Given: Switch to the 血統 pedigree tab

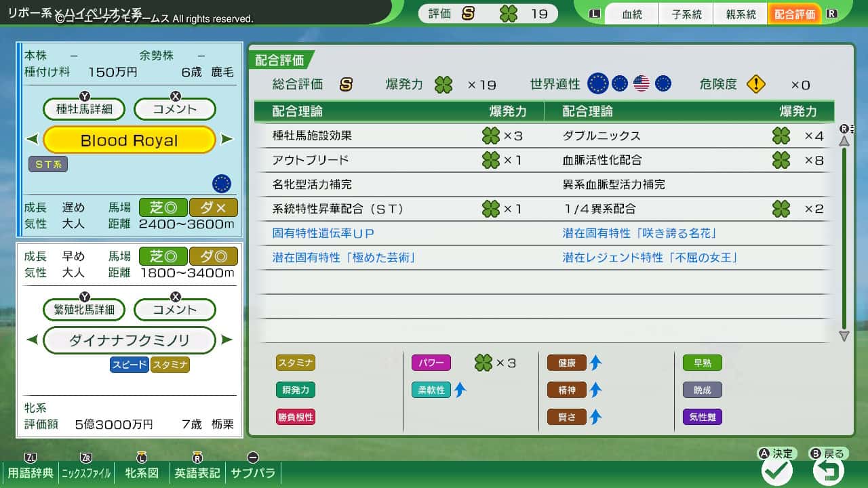Looking at the screenshot, I should coord(631,14).
